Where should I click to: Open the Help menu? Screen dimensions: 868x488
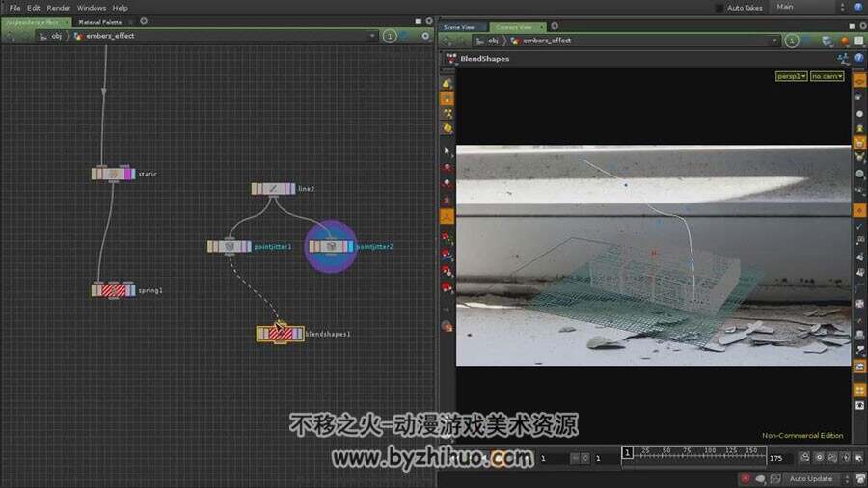pos(121,8)
